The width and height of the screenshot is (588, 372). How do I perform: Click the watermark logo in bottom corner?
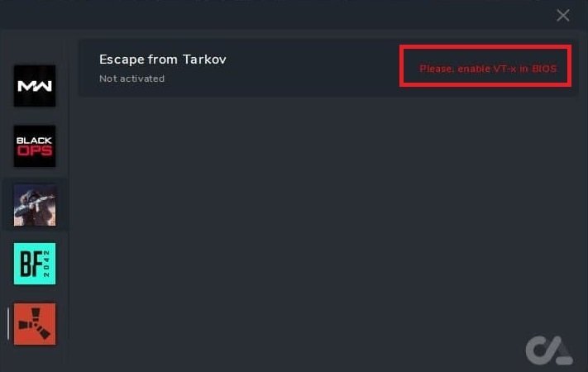coord(548,351)
